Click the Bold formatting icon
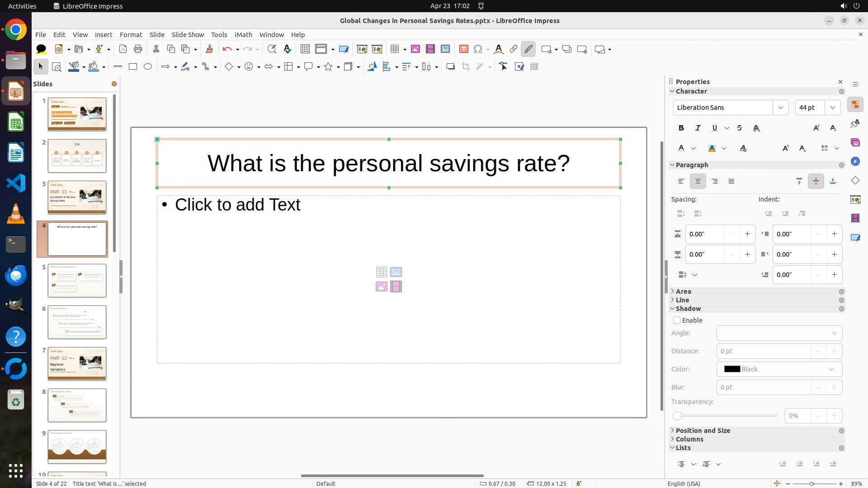Viewport: 868px width, 488px height. point(681,128)
